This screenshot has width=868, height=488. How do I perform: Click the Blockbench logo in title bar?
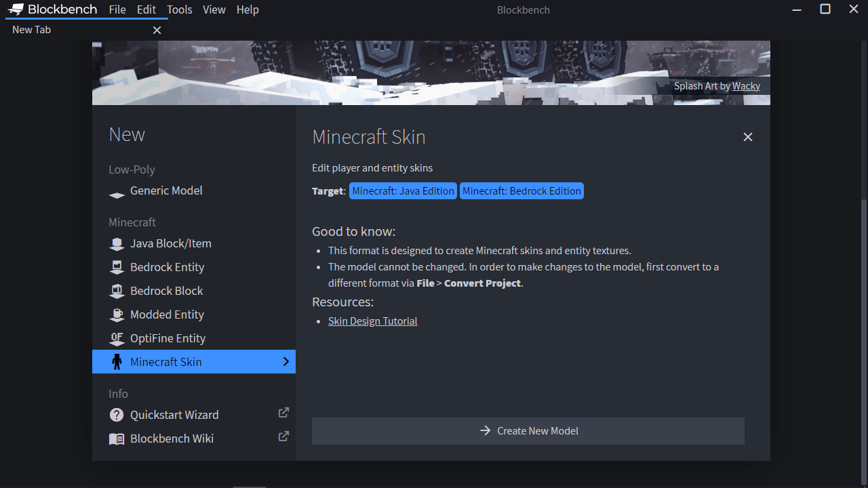click(x=16, y=9)
